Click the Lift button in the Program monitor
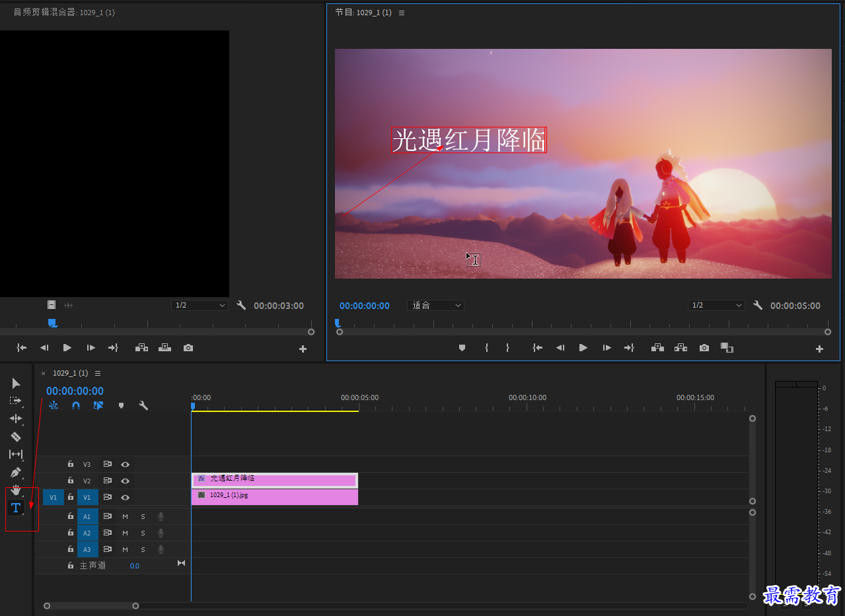 pyautogui.click(x=657, y=348)
